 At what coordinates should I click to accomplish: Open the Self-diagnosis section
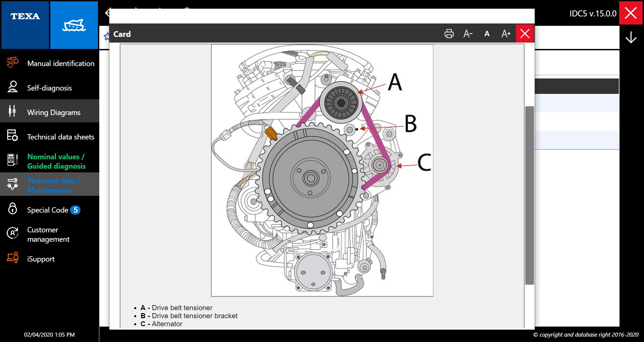[x=50, y=88]
